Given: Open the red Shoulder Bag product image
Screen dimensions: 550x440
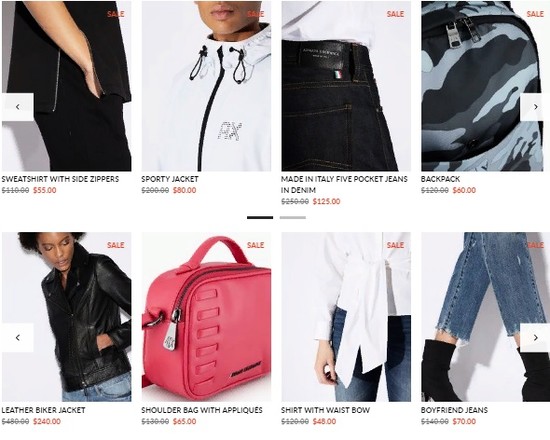Looking at the screenshot, I should [206, 317].
